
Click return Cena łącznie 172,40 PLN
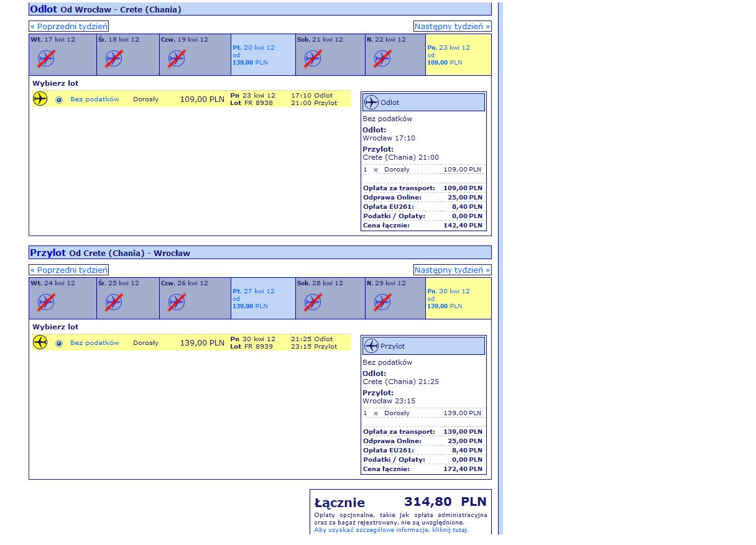(423, 469)
